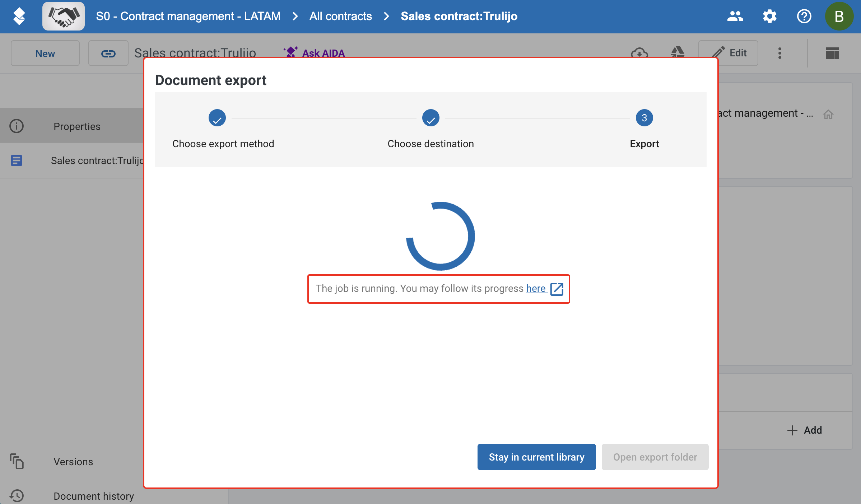
Task: Click the Document history clock icon
Action: tap(17, 496)
